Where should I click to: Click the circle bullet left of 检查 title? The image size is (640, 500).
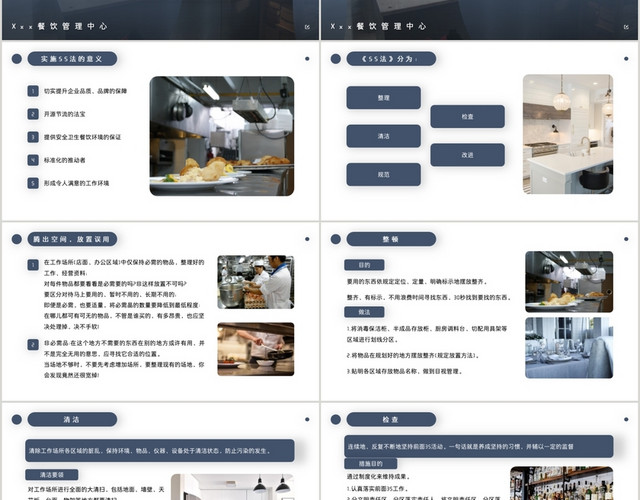click(x=336, y=419)
